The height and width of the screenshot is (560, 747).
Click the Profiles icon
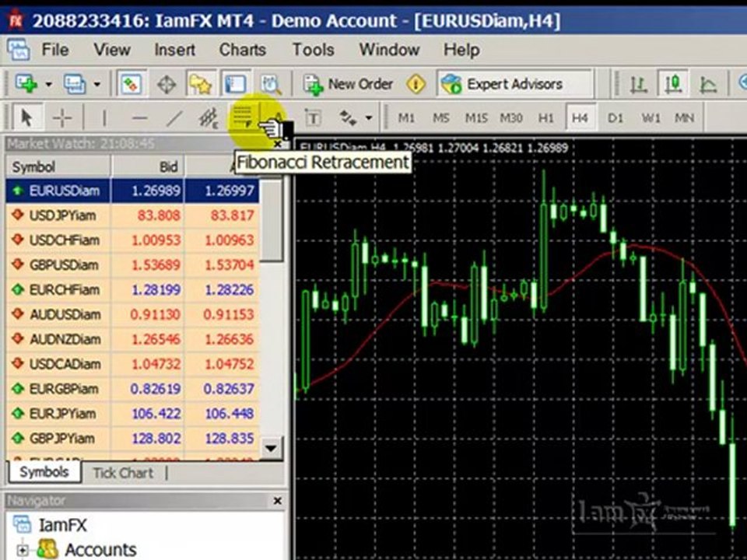coord(75,84)
